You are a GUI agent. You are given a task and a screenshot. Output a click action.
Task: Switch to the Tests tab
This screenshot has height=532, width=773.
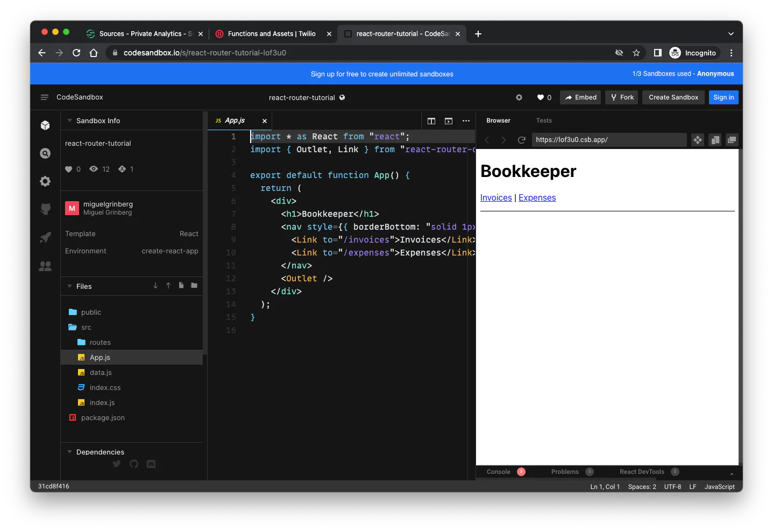pos(544,120)
